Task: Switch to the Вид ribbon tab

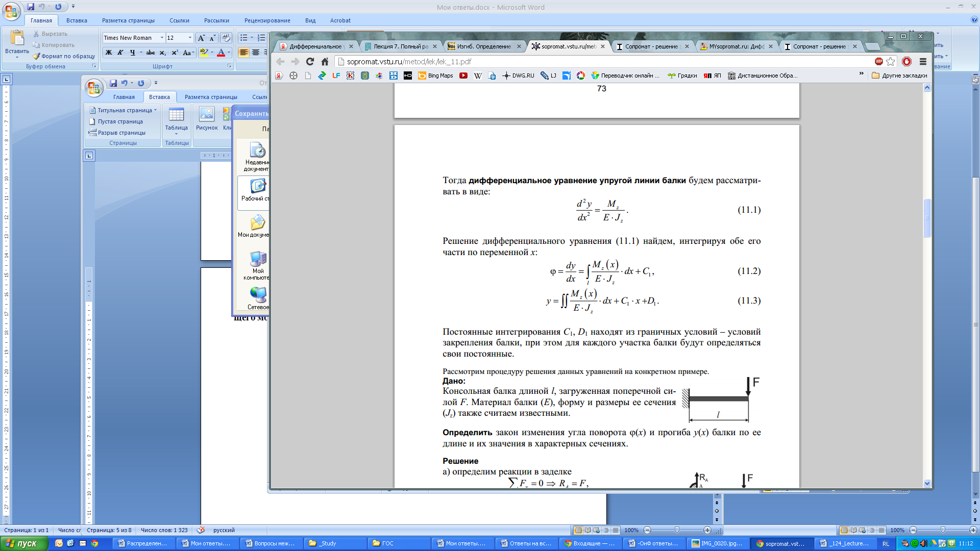Action: coord(310,20)
